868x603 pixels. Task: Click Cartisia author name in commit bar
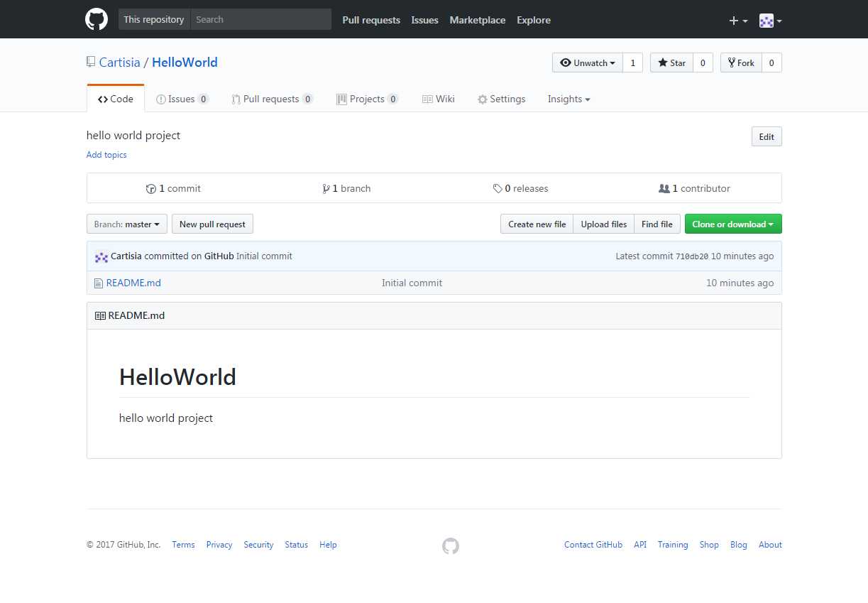(x=126, y=256)
